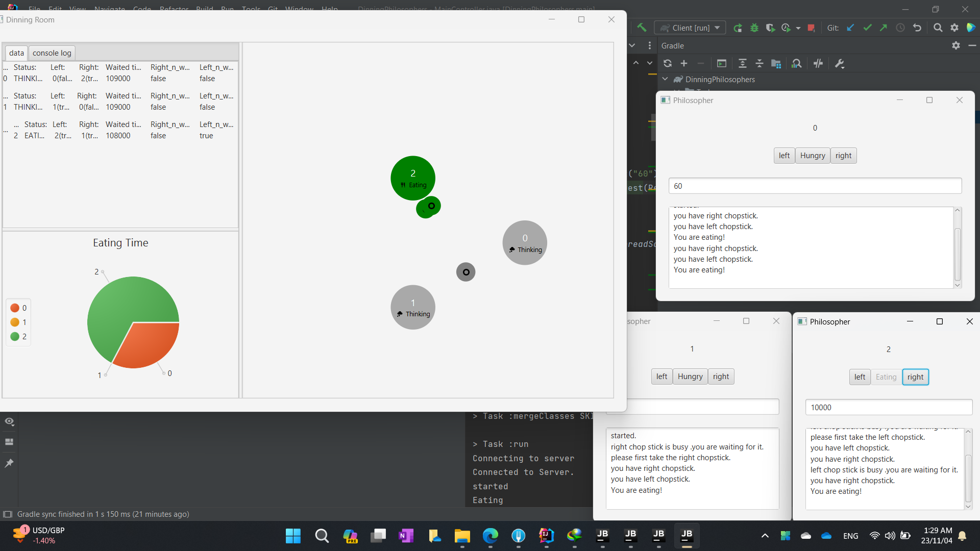Reload all Gradle projects
The image size is (980, 551).
tap(667, 63)
